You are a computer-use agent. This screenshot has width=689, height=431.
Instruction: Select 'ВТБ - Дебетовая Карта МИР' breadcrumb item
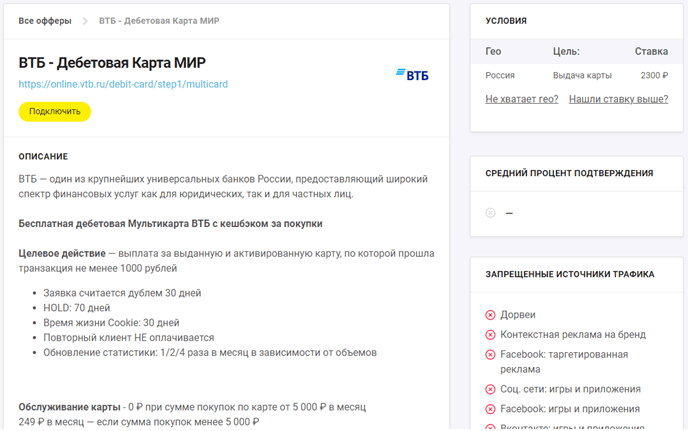point(159,21)
